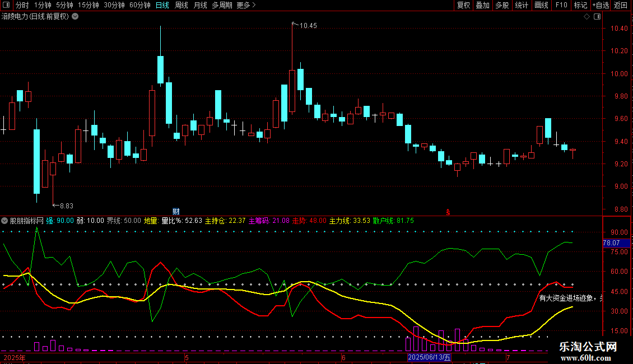633x364 pixels.
Task: Click the month 7 tick on time axis
Action: coord(508,357)
